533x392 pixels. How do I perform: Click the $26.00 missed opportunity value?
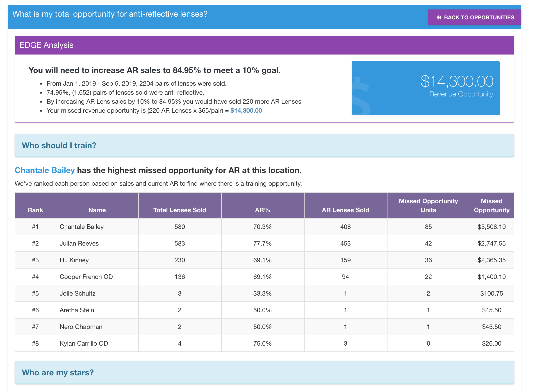pyautogui.click(x=492, y=343)
